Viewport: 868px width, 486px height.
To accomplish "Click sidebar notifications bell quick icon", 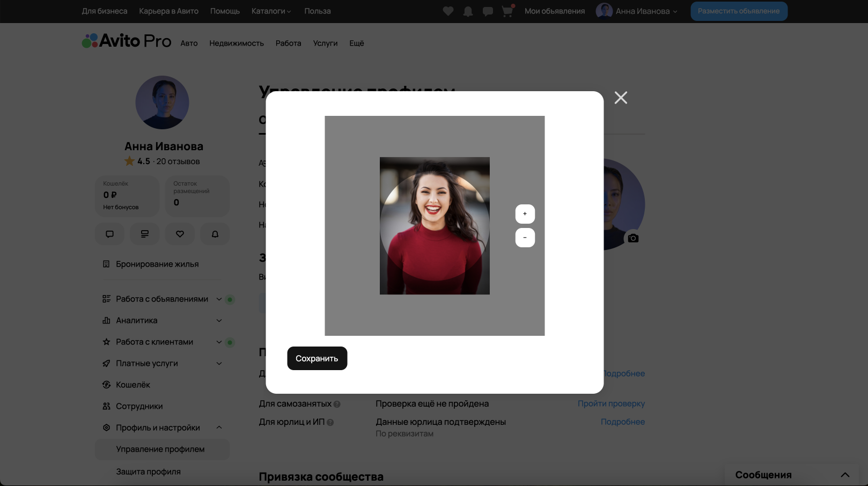I will pyautogui.click(x=215, y=234).
